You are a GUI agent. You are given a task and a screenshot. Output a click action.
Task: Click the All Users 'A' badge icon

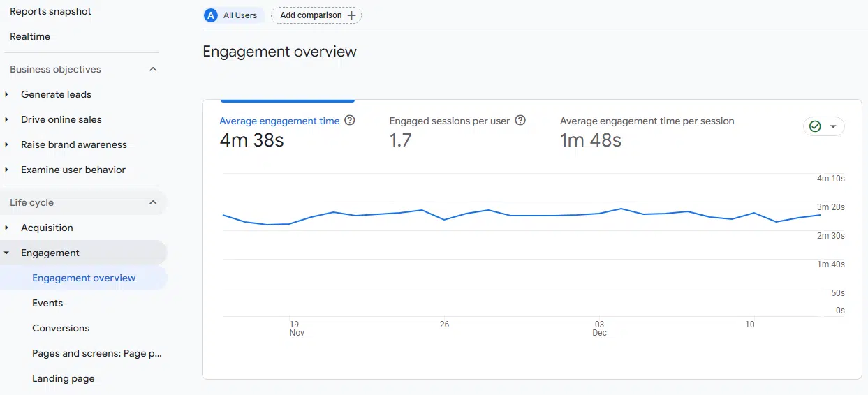tap(211, 15)
